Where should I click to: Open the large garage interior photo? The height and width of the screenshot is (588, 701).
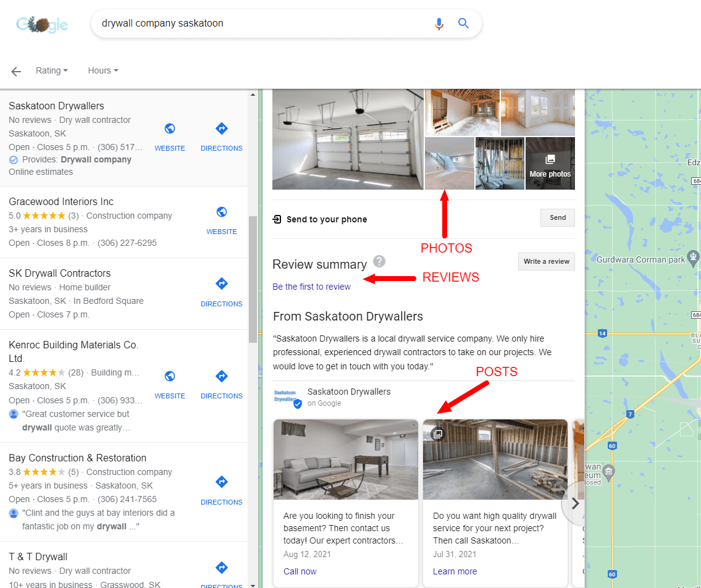[348, 139]
